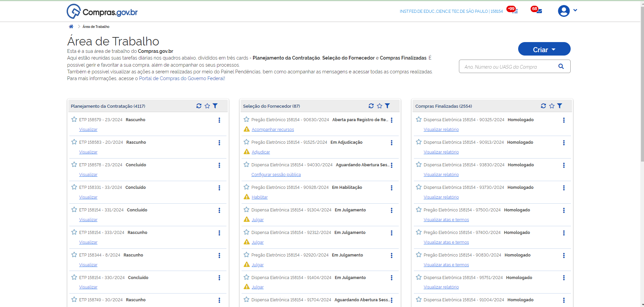Open options menu for ETP 158579 - 23/2024
The image size is (644, 307).
click(219, 120)
